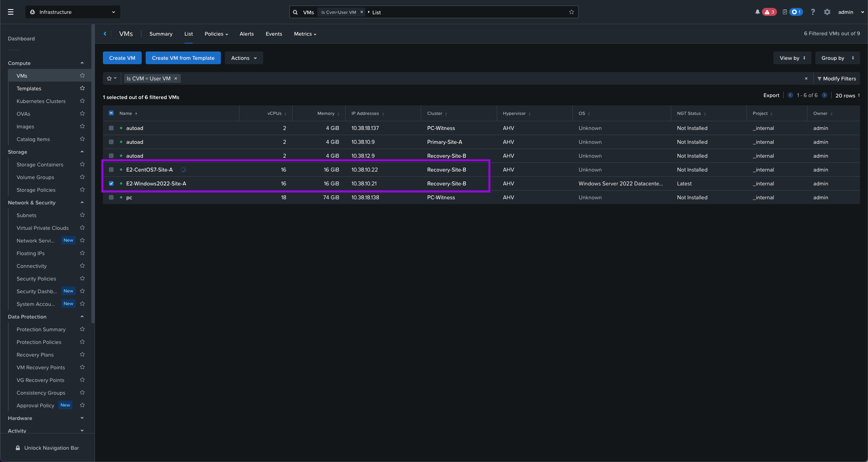Click the Create VM button
Image resolution: width=868 pixels, height=462 pixels.
click(x=122, y=58)
